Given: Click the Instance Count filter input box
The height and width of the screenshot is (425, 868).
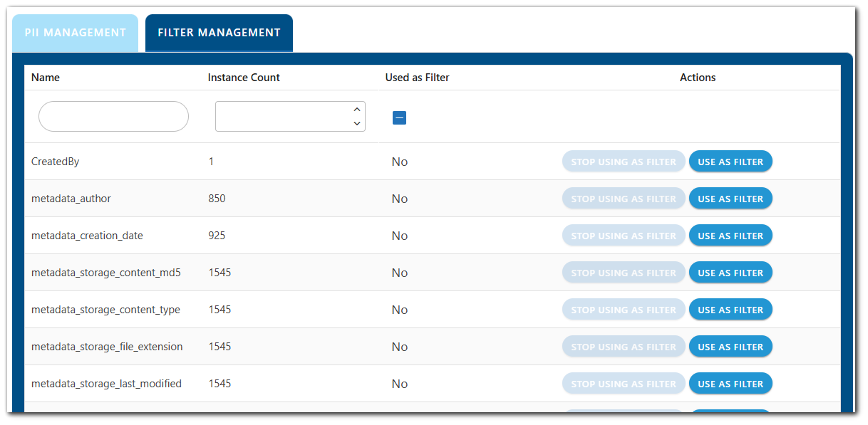Looking at the screenshot, I should pos(281,116).
